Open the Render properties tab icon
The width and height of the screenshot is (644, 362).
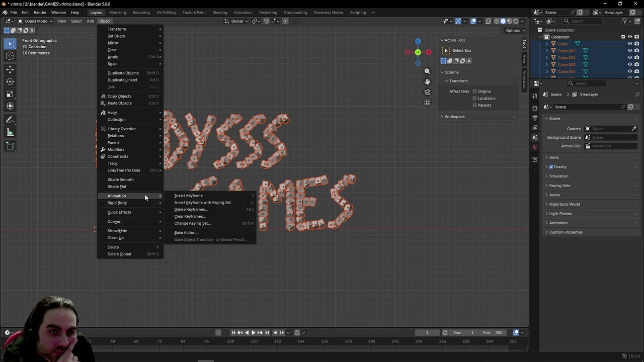(x=535, y=108)
